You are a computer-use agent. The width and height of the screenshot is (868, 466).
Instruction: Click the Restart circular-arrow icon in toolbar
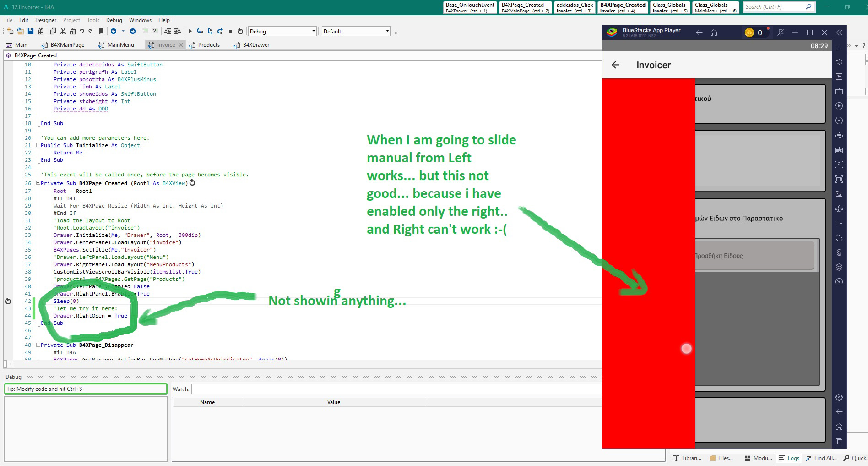click(240, 31)
